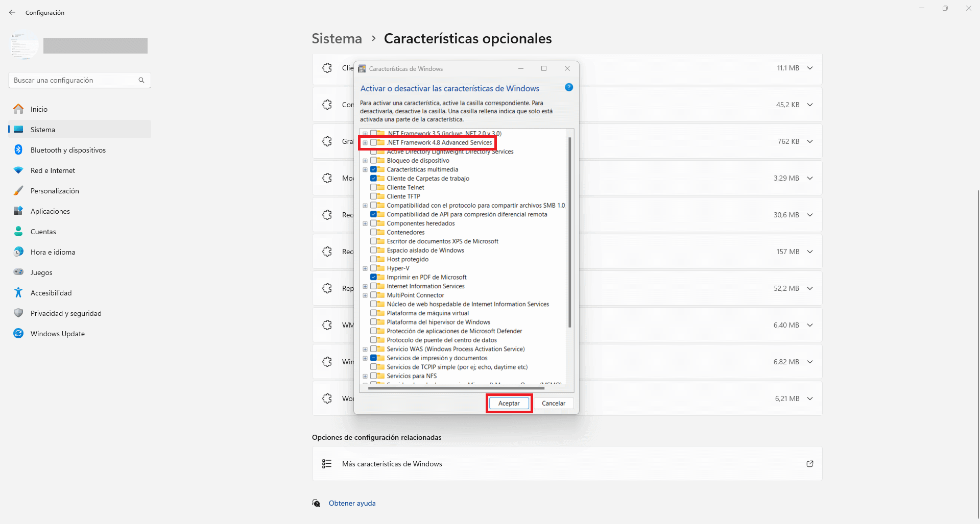Click the Más características de Windows list icon

(x=327, y=464)
